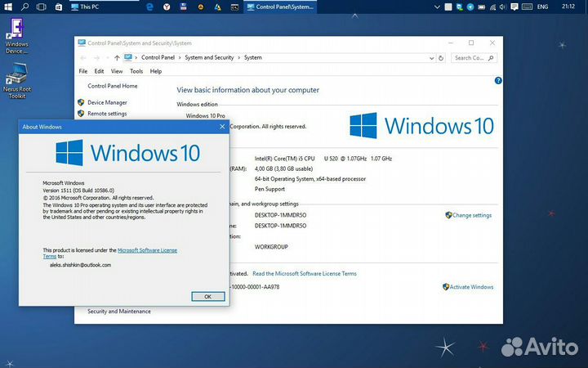Select the 4,00 GB (3,80 GB usable) text
This screenshot has width=588, height=368.
(283, 168)
